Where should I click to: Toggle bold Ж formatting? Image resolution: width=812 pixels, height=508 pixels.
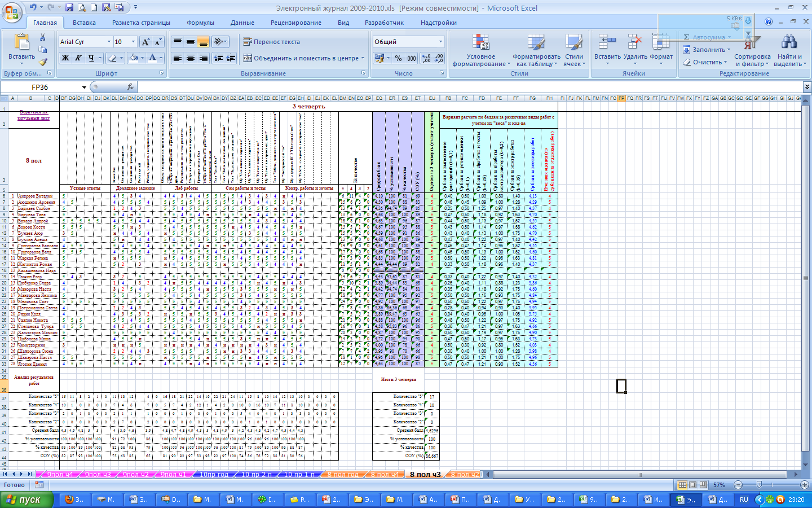click(65, 58)
